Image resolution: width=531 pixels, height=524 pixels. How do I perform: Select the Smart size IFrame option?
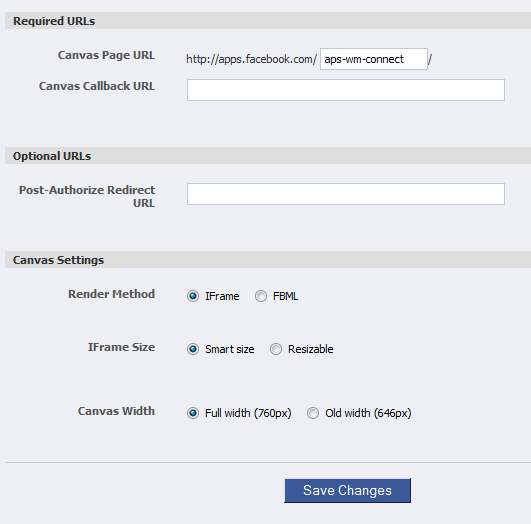193,349
